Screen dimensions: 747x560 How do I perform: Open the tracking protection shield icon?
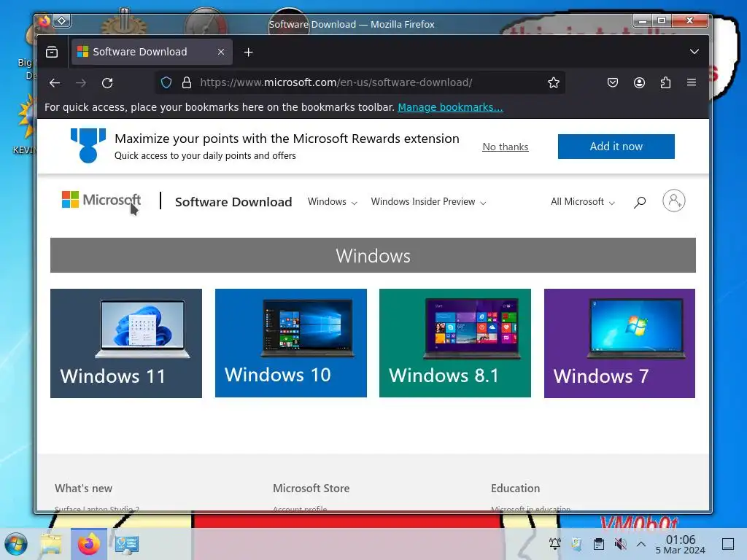(166, 82)
